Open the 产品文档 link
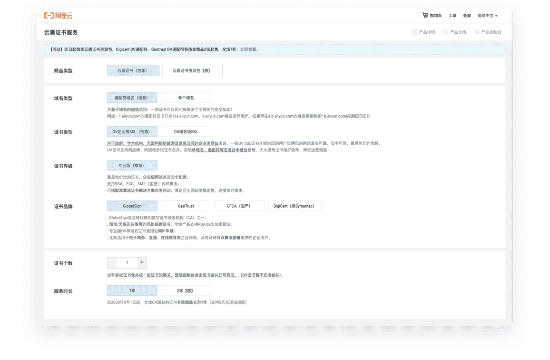This screenshot has width=550, height=360. pos(455,32)
